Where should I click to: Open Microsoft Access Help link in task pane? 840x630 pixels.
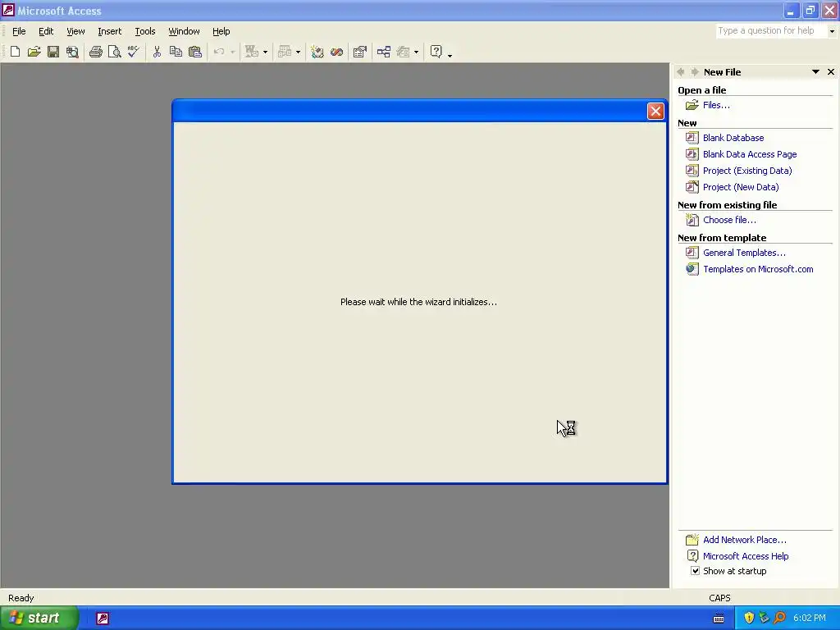[746, 556]
